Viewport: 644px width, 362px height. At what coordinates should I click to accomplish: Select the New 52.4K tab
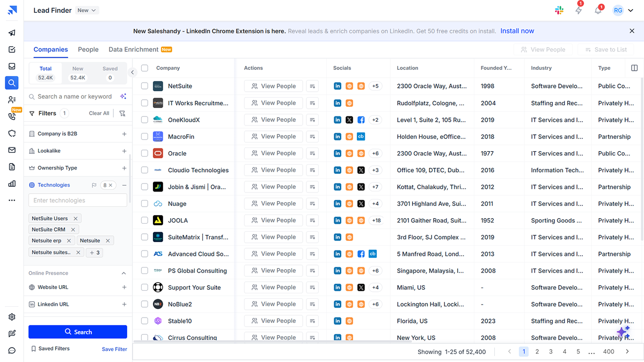coord(78,73)
